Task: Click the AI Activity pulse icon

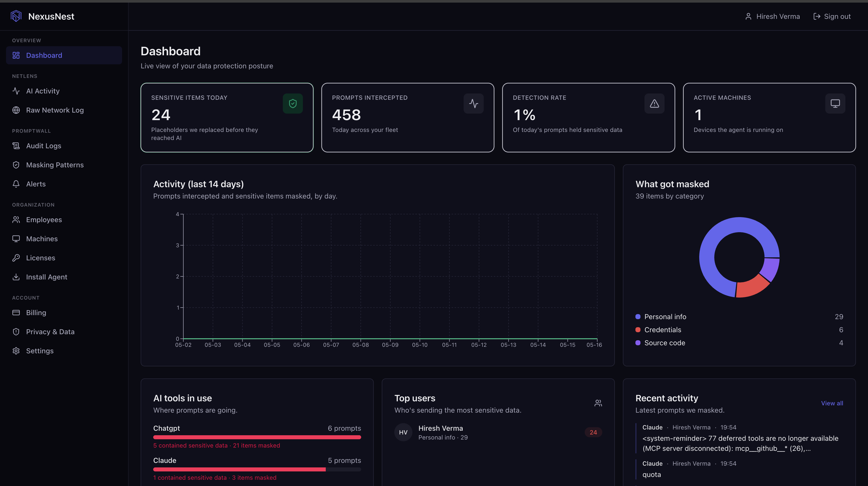Action: pos(16,91)
